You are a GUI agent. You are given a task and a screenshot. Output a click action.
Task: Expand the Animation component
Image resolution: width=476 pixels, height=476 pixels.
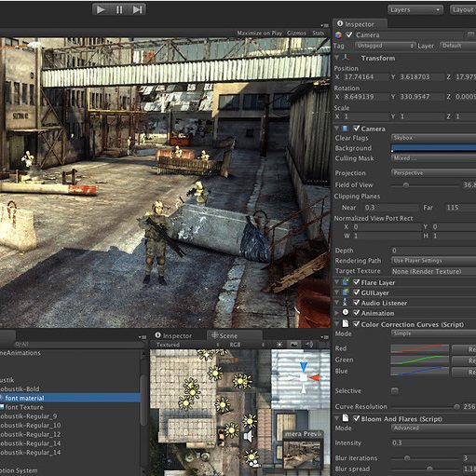[337, 313]
